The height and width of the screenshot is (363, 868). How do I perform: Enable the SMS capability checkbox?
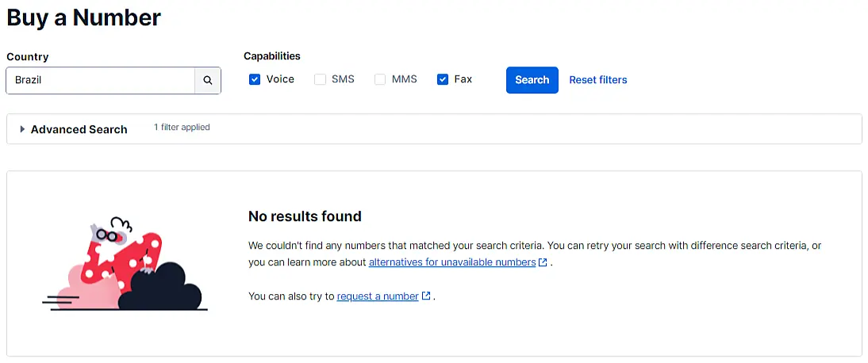pos(320,79)
